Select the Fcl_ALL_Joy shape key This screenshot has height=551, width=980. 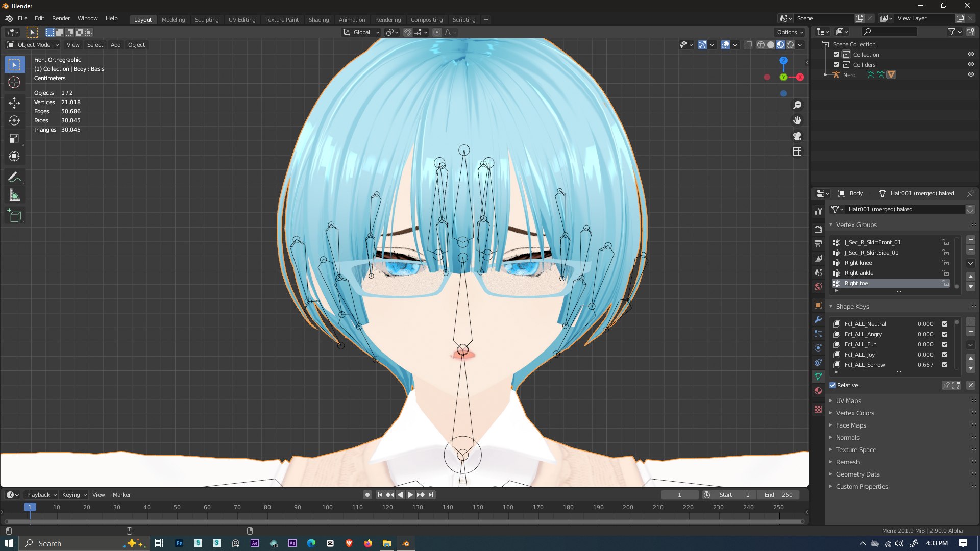[x=859, y=355]
